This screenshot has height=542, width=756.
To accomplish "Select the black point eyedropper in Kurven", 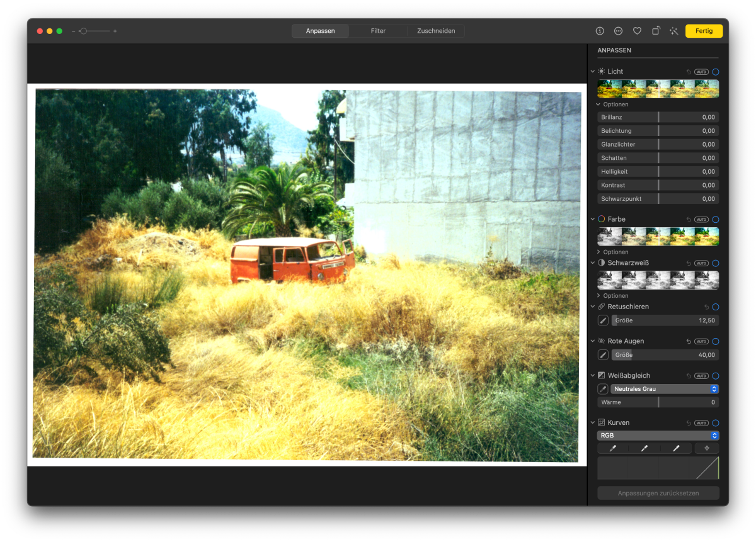I will [x=612, y=448].
